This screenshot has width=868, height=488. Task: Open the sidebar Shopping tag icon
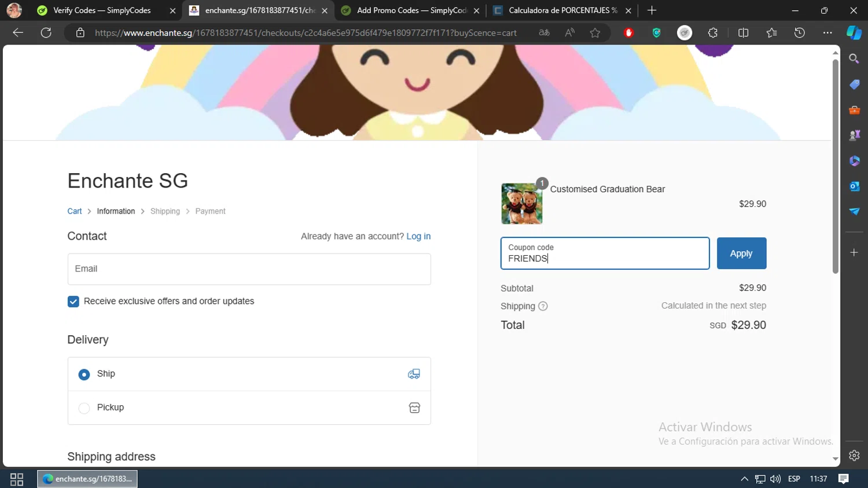coord(854,85)
